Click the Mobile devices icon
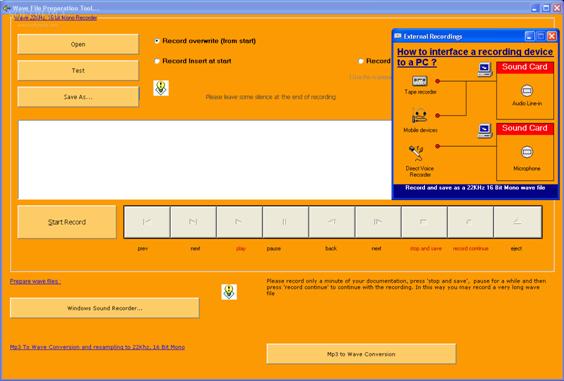This screenshot has width=564, height=381. [419, 115]
